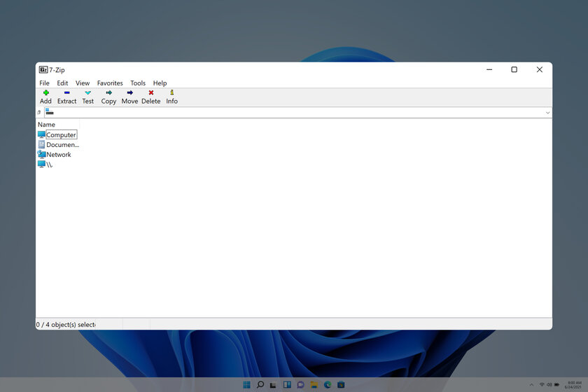The image size is (588, 392).
Task: Maximize the 7-Zip window
Action: pos(514,69)
